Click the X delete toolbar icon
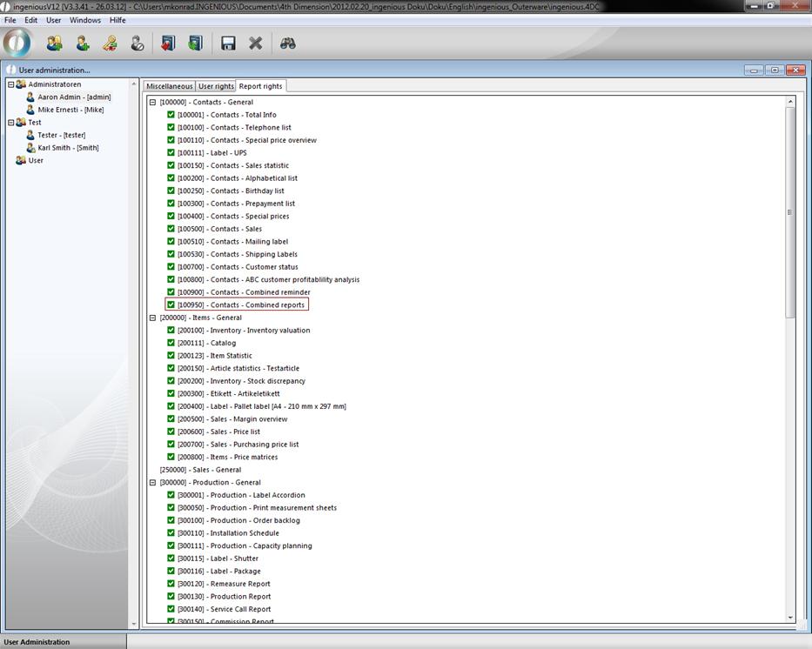 256,43
